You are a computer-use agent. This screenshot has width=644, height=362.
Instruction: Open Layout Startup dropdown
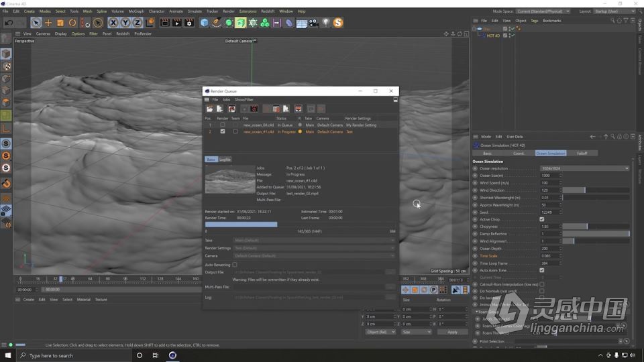[614, 11]
